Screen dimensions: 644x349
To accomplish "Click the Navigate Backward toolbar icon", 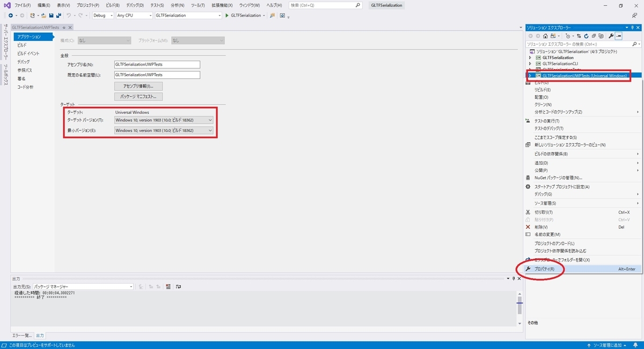I will (x=11, y=16).
